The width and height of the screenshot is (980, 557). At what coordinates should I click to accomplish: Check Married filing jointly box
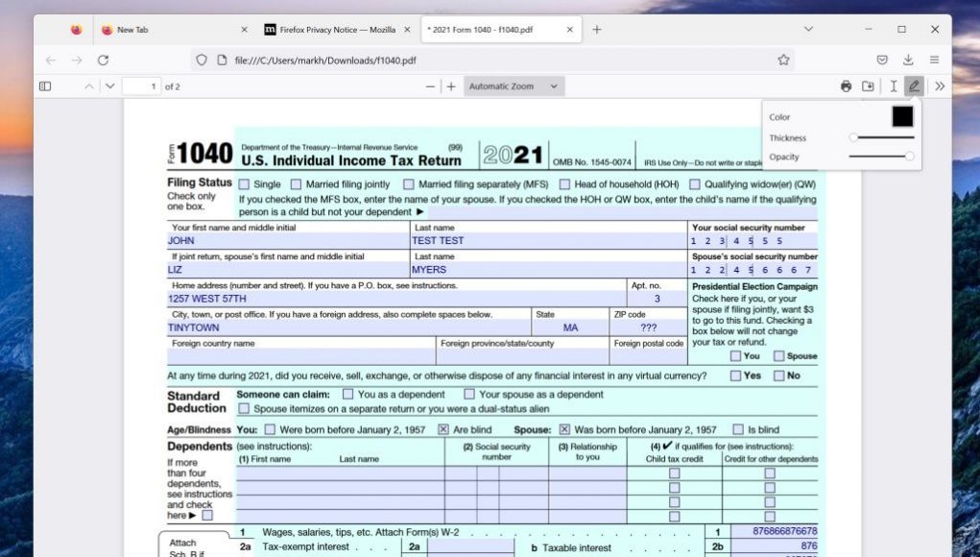click(297, 184)
